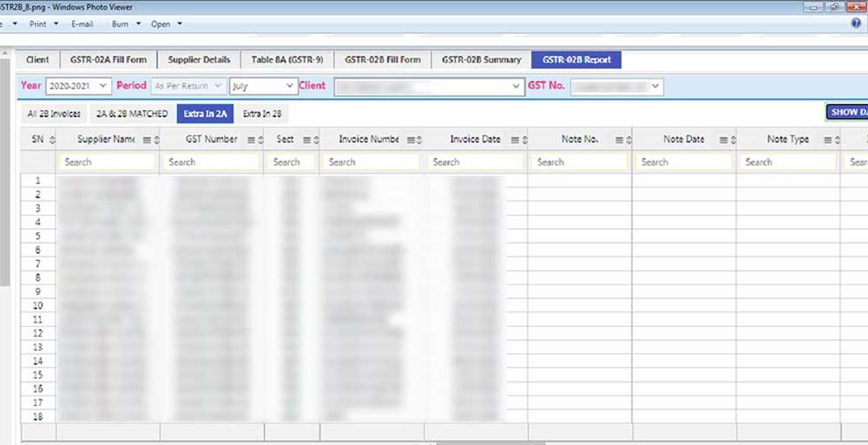Toggle the 2A & 2B MATCHED filter
This screenshot has width=868, height=445.
pos(131,114)
